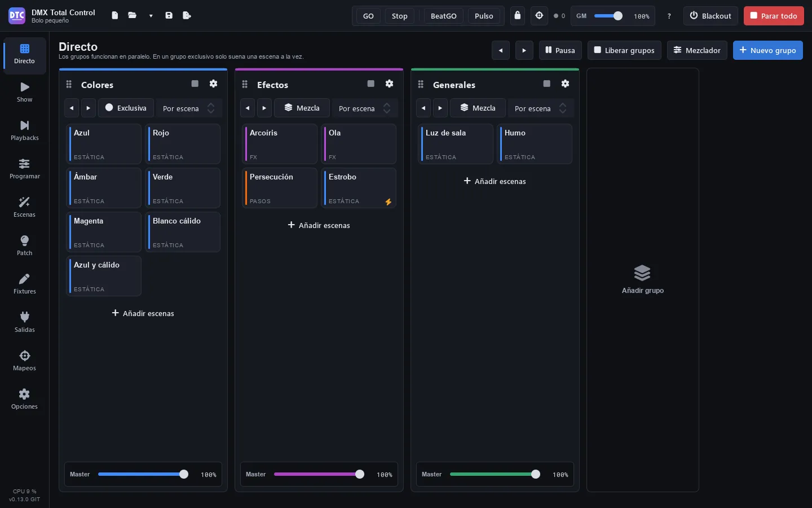
Task: Open Por escena dropdown in Colores
Action: 188,108
